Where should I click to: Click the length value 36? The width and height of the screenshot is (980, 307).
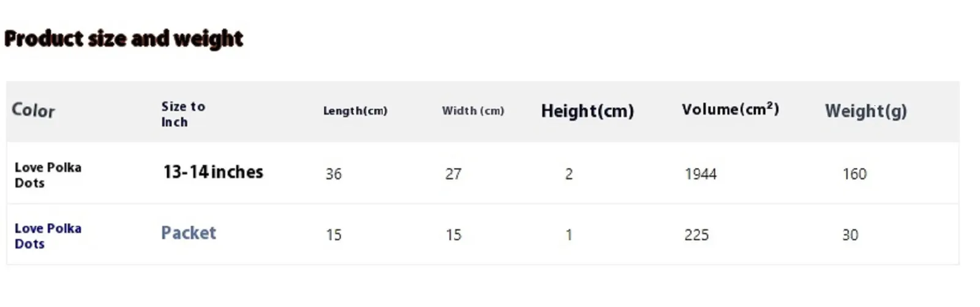(333, 174)
